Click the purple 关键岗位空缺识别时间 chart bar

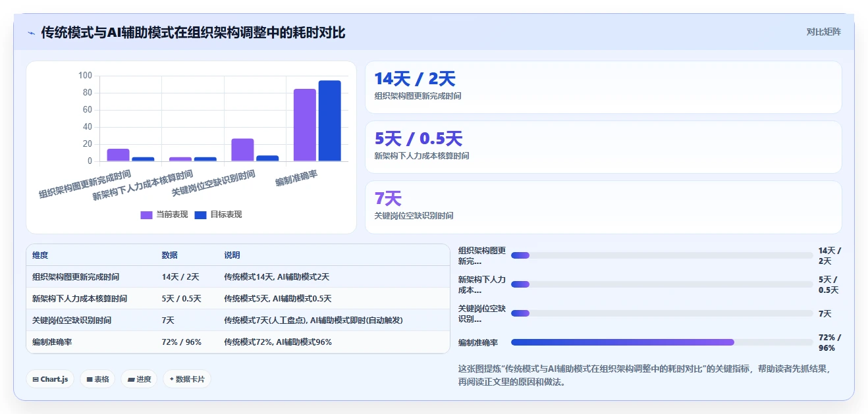point(242,150)
